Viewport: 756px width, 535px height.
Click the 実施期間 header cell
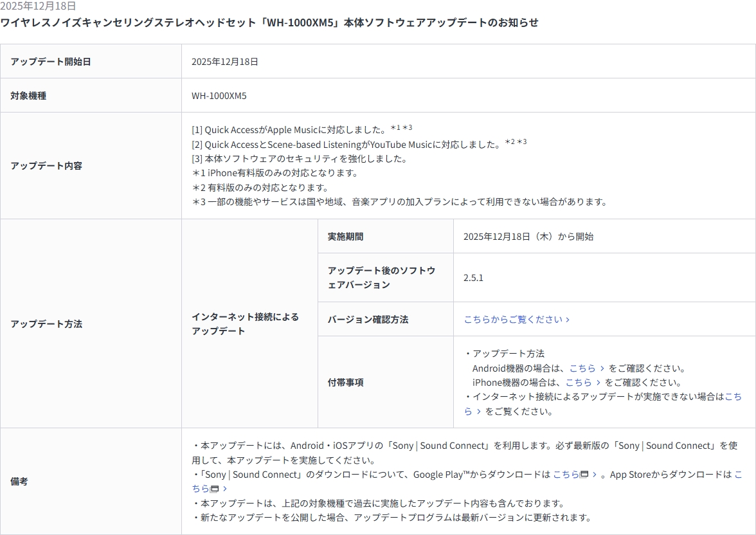tap(345, 237)
